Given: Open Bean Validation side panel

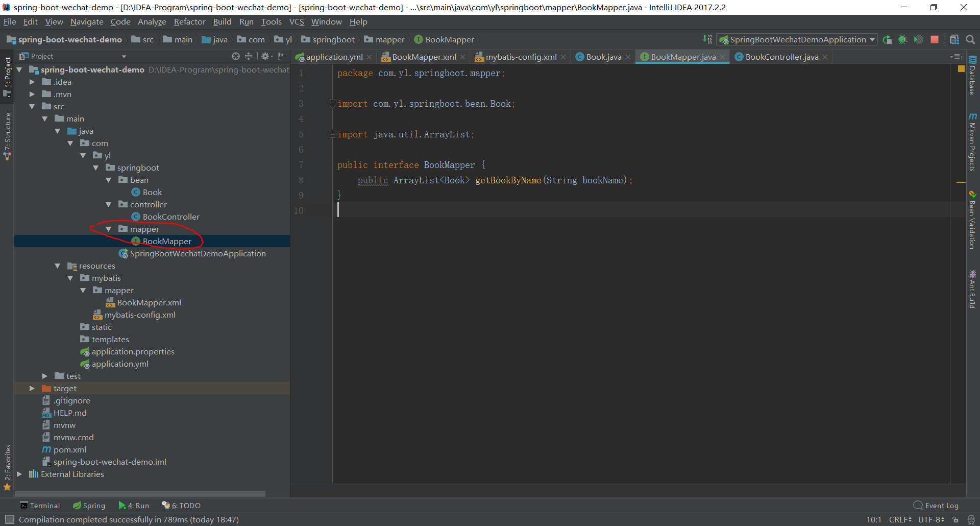Looking at the screenshot, I should (972, 220).
